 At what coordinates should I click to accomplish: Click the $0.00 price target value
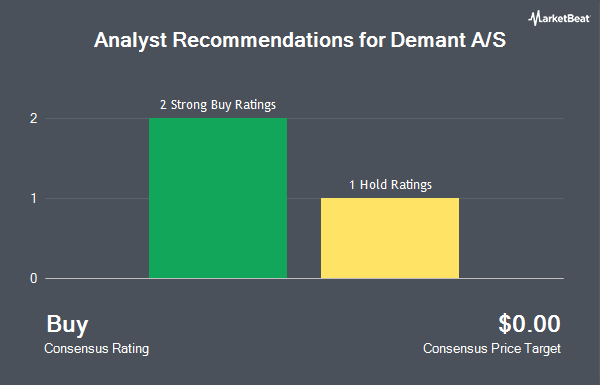click(x=529, y=324)
